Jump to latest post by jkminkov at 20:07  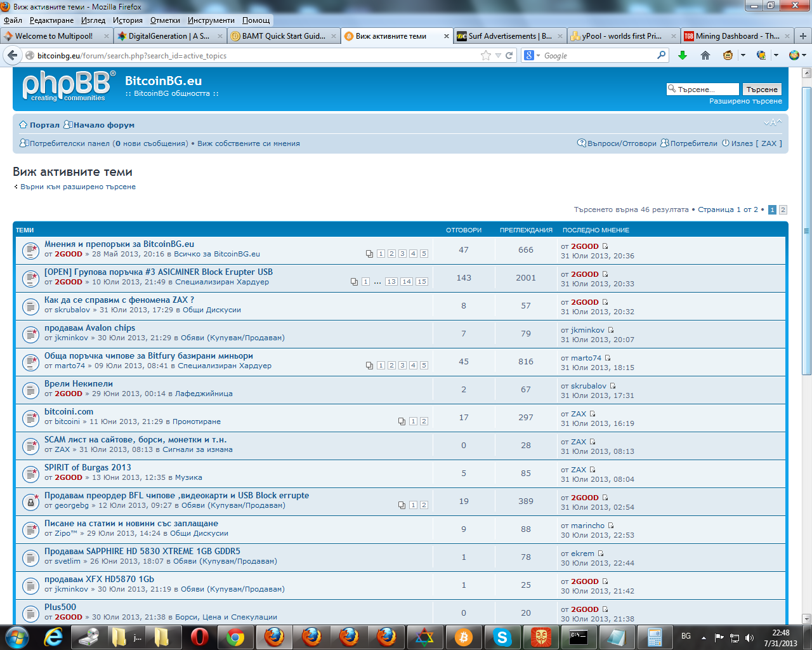tap(611, 330)
